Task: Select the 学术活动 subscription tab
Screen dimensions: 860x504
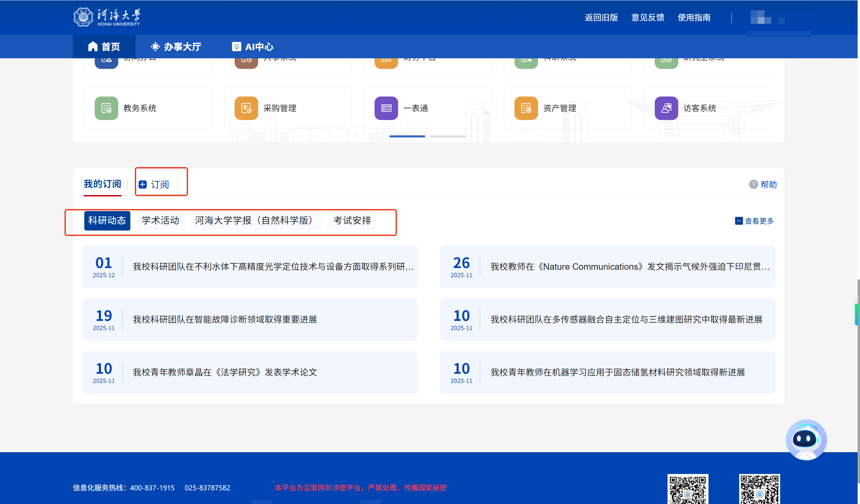Action: [x=160, y=221]
